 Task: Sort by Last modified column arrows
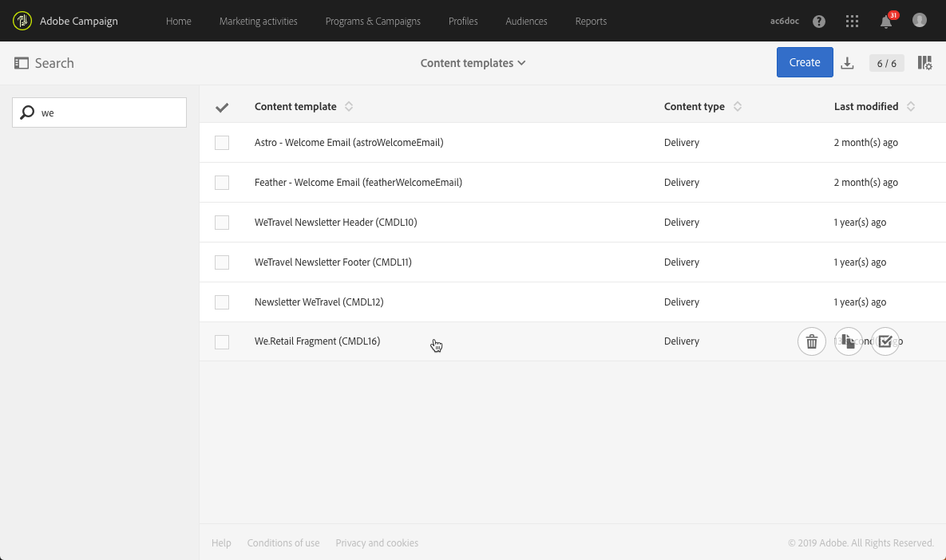click(x=911, y=107)
